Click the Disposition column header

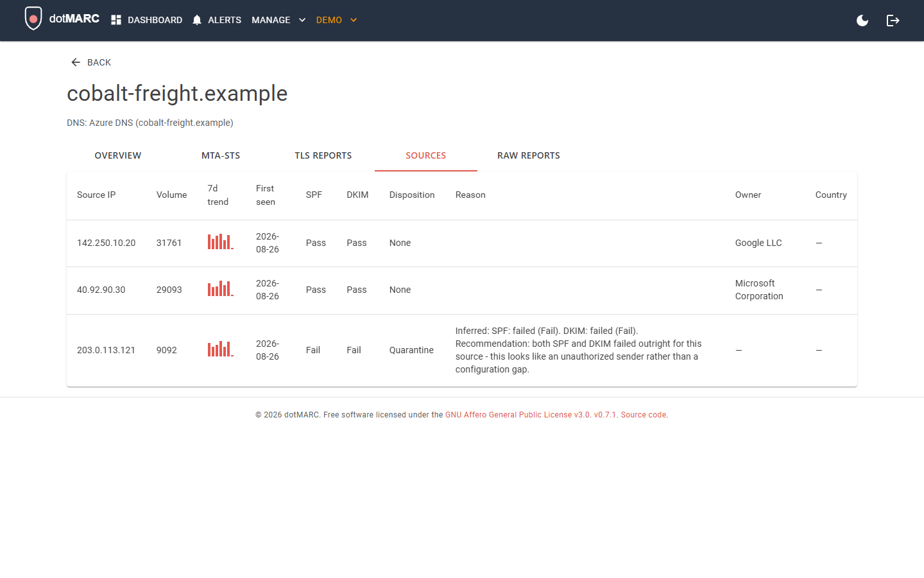(412, 195)
